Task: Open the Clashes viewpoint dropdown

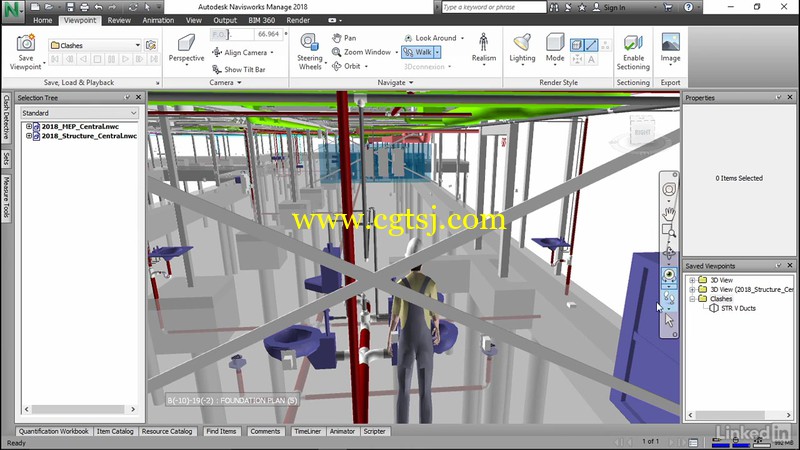Action: tap(137, 45)
